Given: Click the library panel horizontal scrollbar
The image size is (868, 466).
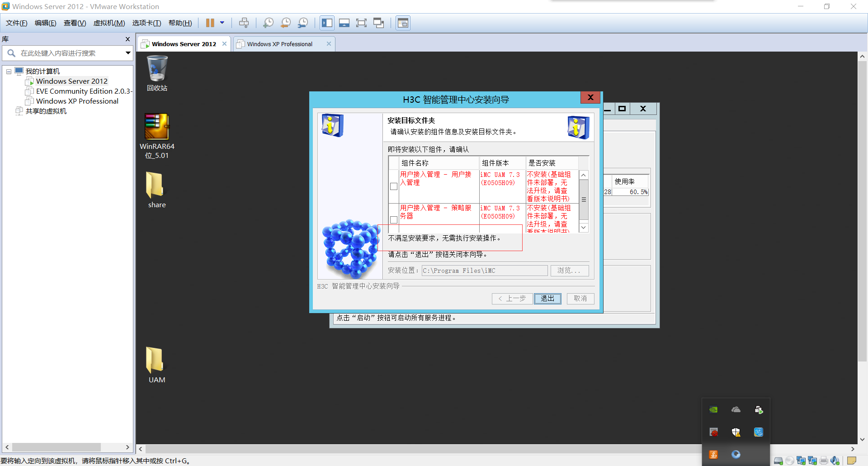Looking at the screenshot, I should [56, 447].
